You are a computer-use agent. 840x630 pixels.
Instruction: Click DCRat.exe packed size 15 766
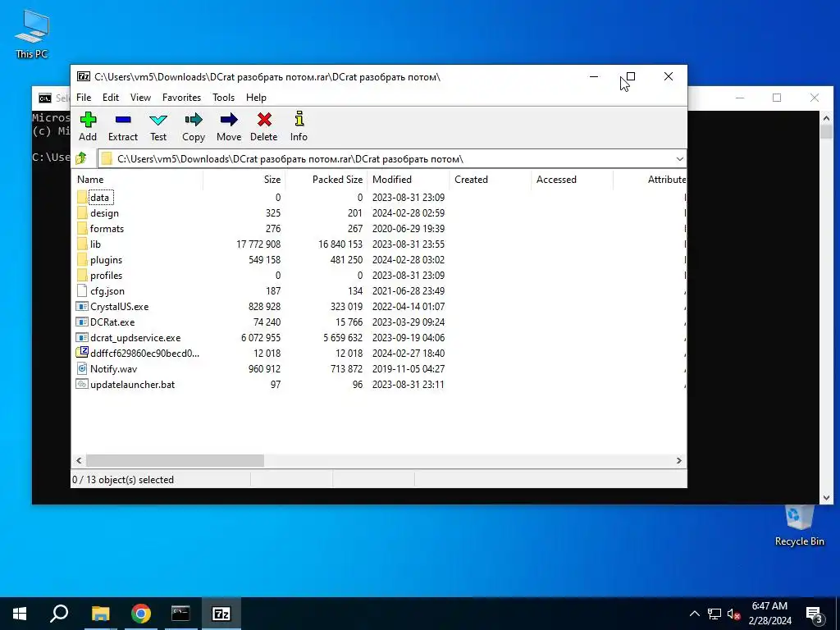click(x=349, y=322)
